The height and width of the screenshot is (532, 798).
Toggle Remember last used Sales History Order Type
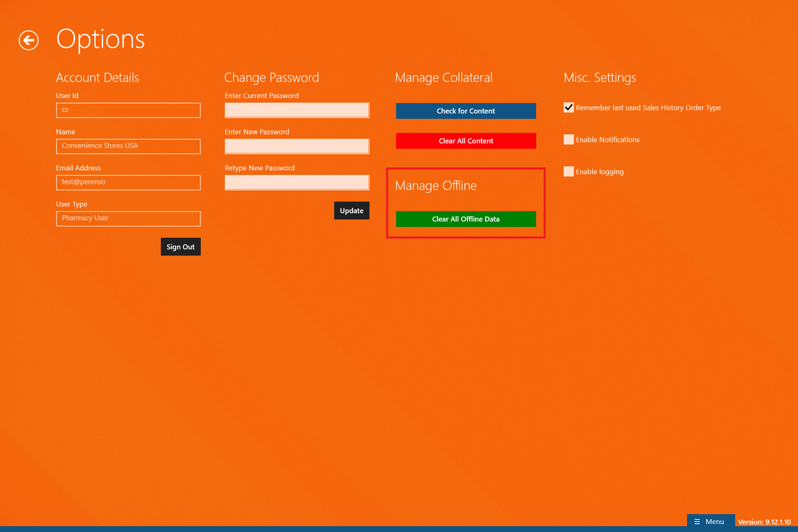[x=569, y=108]
